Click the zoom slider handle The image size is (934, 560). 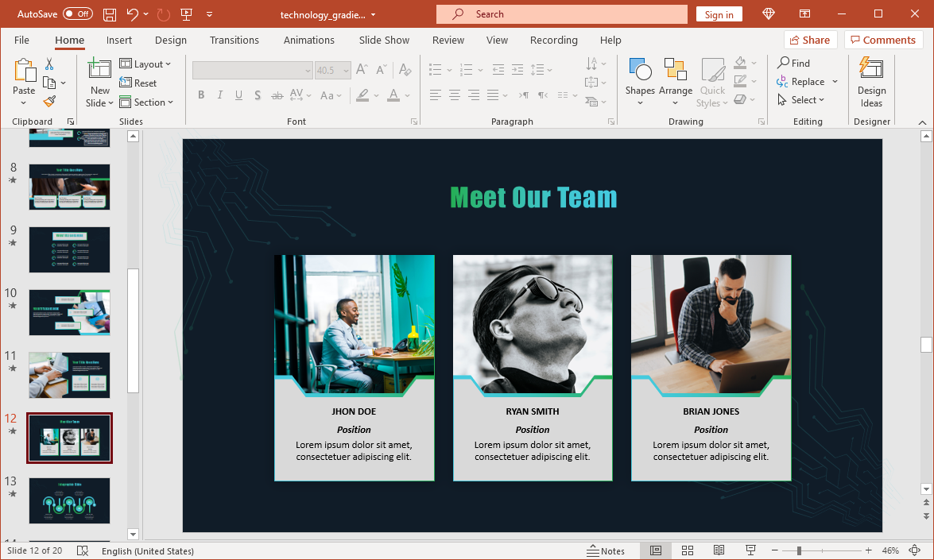coord(799,550)
